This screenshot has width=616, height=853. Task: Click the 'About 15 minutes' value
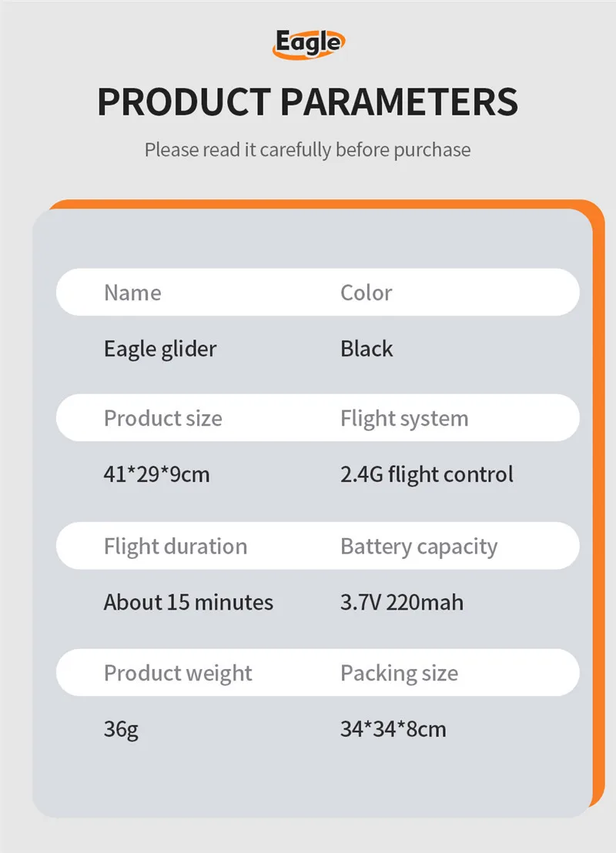189,602
